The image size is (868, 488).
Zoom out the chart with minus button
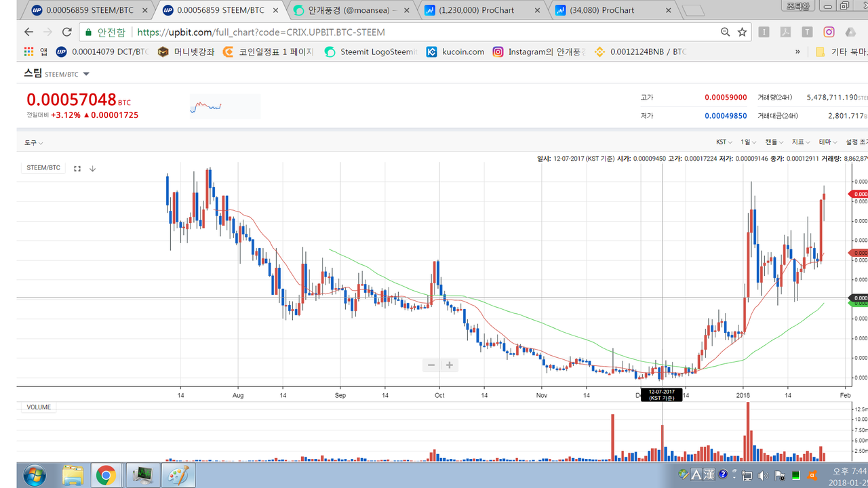click(x=431, y=365)
